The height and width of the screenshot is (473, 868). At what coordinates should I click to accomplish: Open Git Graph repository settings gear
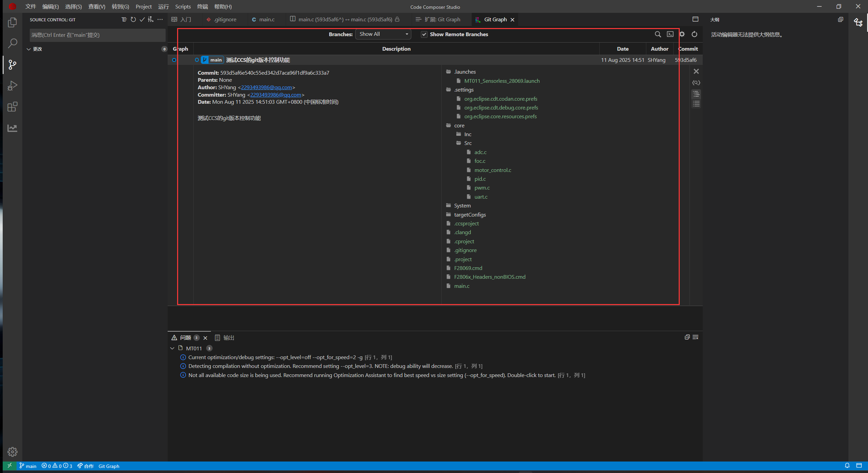(x=682, y=34)
